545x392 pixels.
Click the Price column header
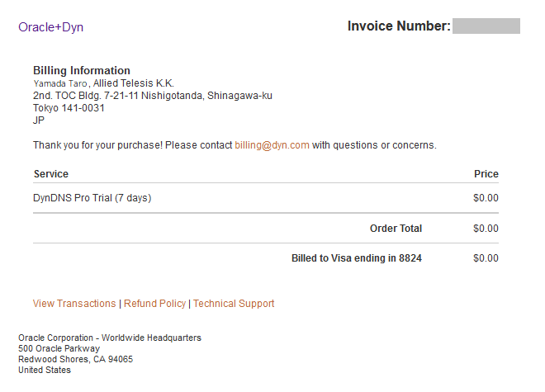pyautogui.click(x=486, y=174)
